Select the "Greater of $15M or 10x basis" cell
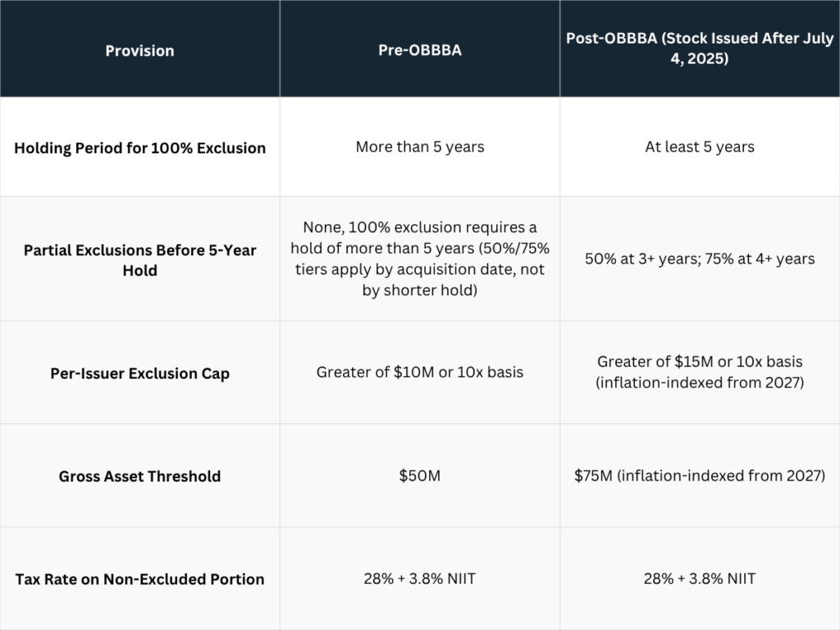 [x=700, y=372]
